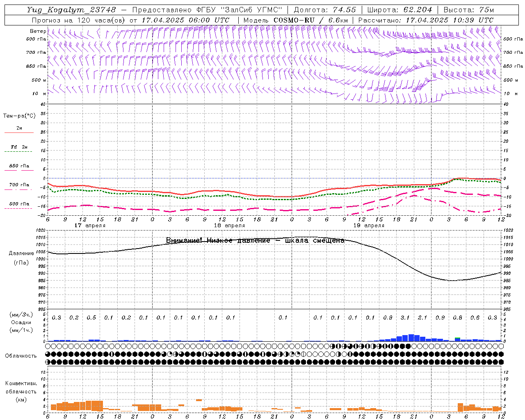Click the 'Широта: 62.204' header field

point(399,10)
